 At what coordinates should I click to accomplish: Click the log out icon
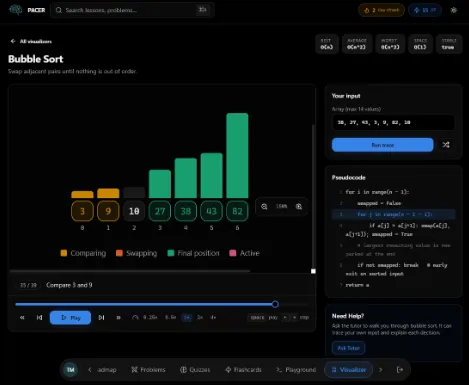pos(400,370)
